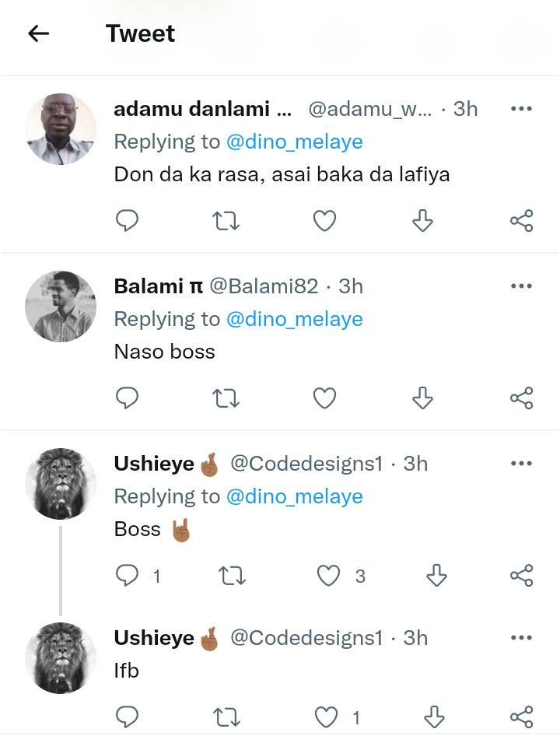Open @dino_melaye link in Balami's reply
Screen dimensions: 560x743
[x=294, y=319]
